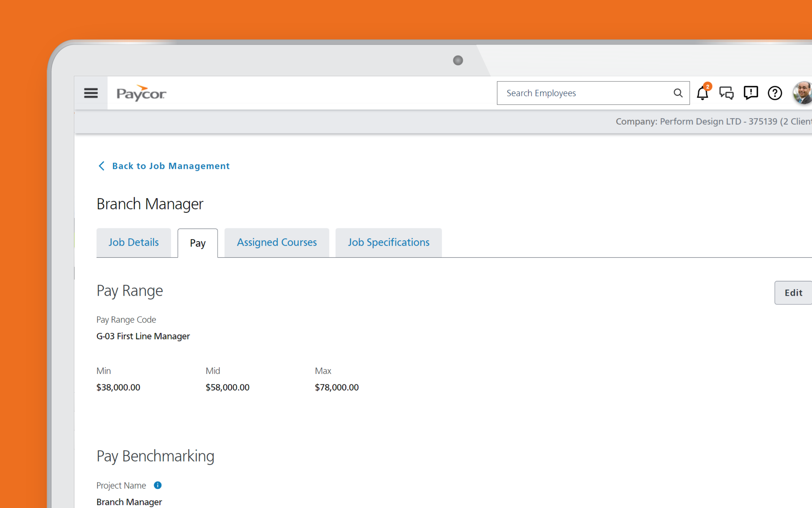This screenshot has width=812, height=508.
Task: Click the Min value $38,000.00
Action: [118, 387]
